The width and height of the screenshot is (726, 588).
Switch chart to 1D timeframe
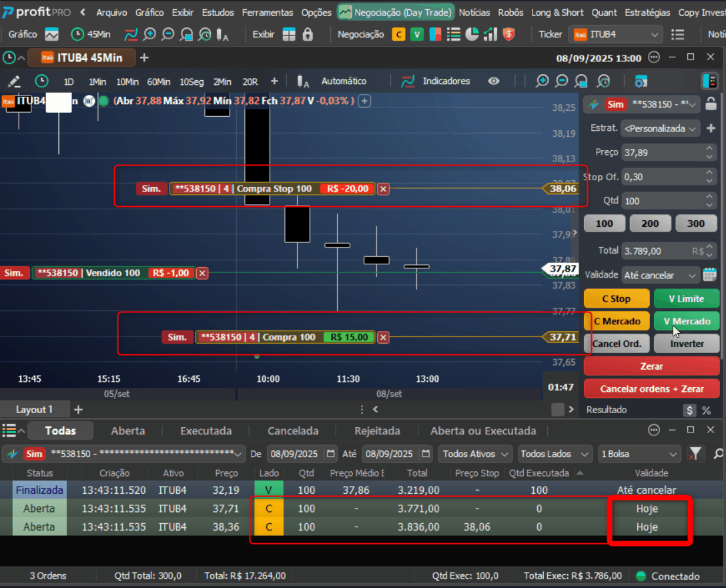[69, 82]
